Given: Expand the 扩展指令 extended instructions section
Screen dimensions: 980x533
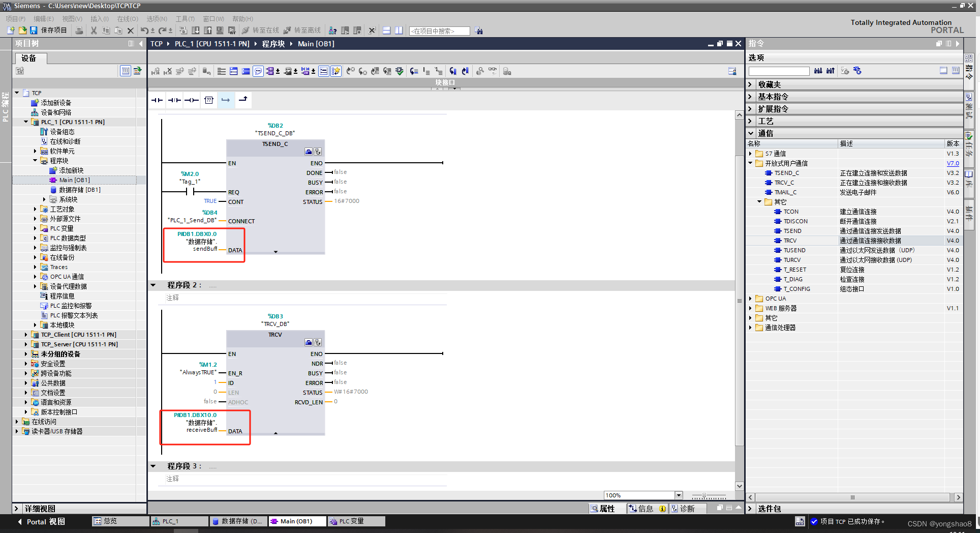Looking at the screenshot, I should coord(750,109).
